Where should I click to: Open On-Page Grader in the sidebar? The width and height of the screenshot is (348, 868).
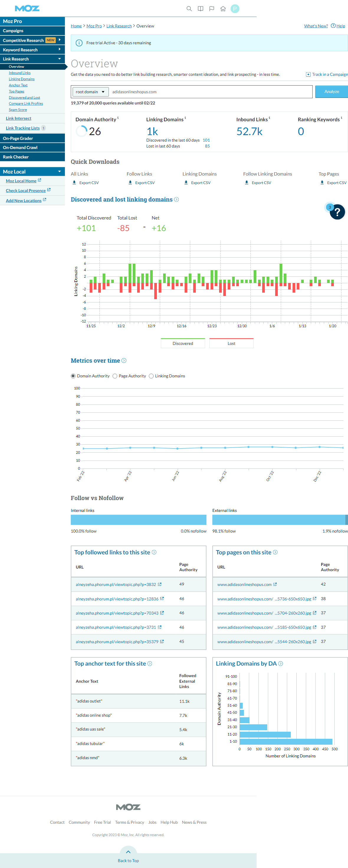(x=32, y=138)
